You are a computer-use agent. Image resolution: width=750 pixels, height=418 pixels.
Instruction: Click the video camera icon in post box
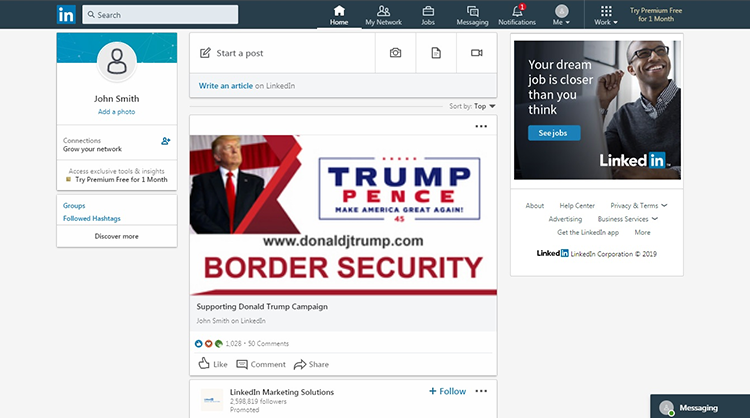pyautogui.click(x=476, y=53)
